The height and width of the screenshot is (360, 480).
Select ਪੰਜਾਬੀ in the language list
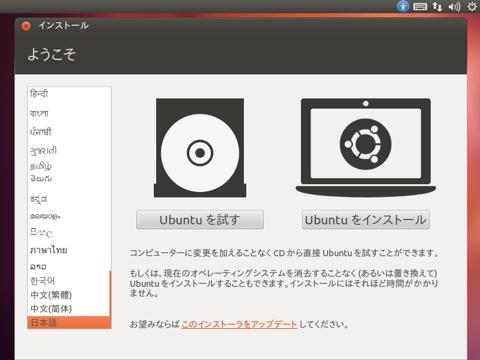pos(68,132)
